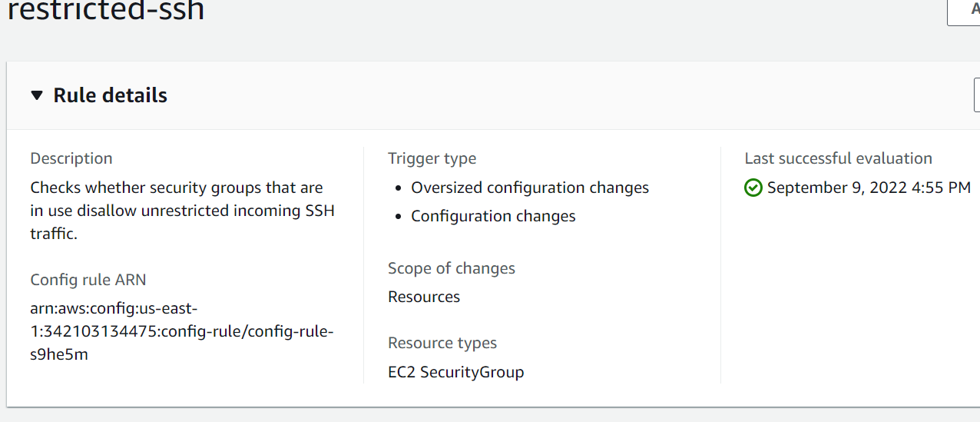Click the Trigger type label
Viewport: 980px width, 422px height.
pos(432,158)
